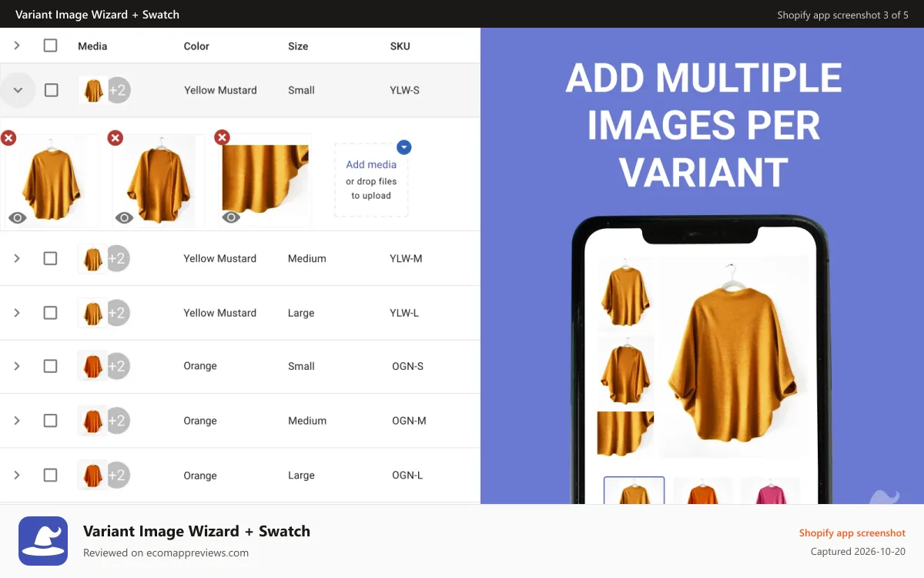Viewport: 924px width, 578px height.
Task: Tap the main sweater photo on phone
Action: point(732,358)
